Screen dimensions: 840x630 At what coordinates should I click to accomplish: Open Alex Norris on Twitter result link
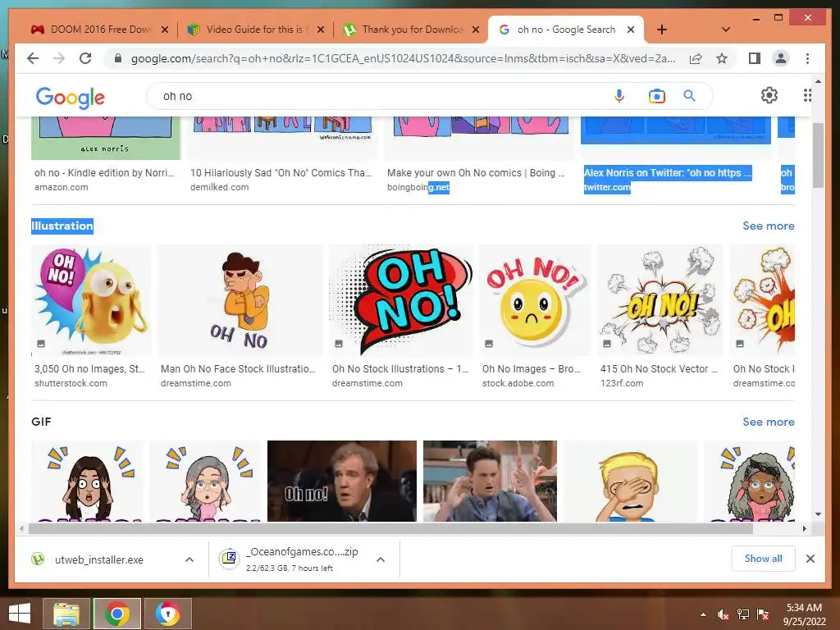pos(668,172)
